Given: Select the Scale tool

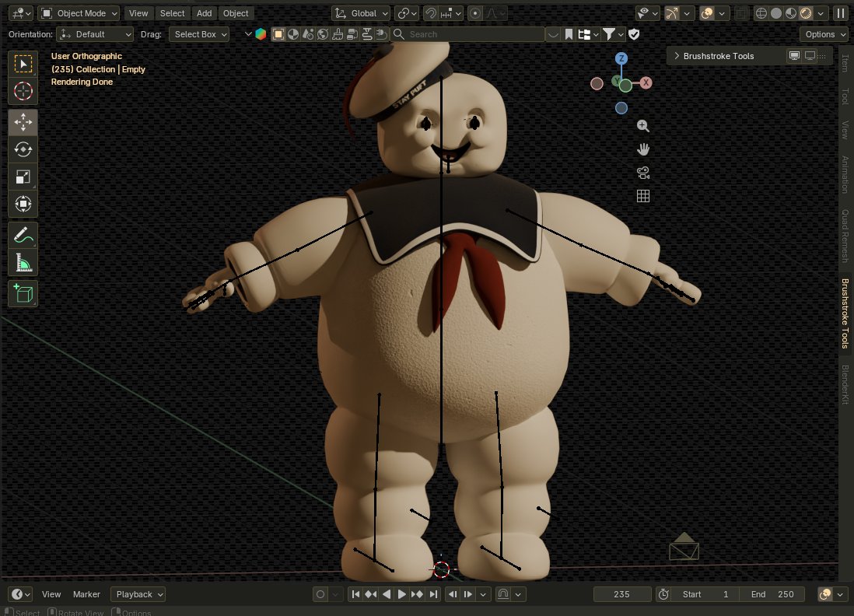Looking at the screenshot, I should pyautogui.click(x=23, y=177).
